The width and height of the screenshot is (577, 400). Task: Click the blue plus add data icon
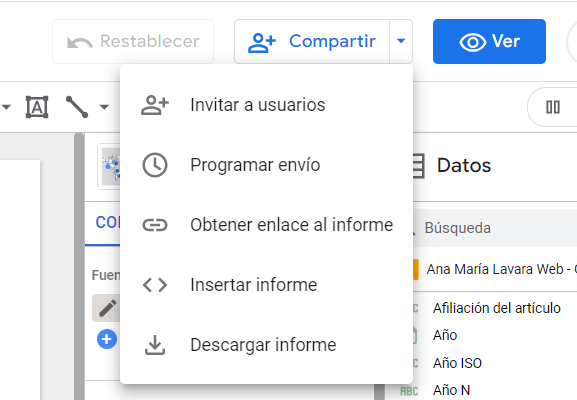click(x=107, y=339)
